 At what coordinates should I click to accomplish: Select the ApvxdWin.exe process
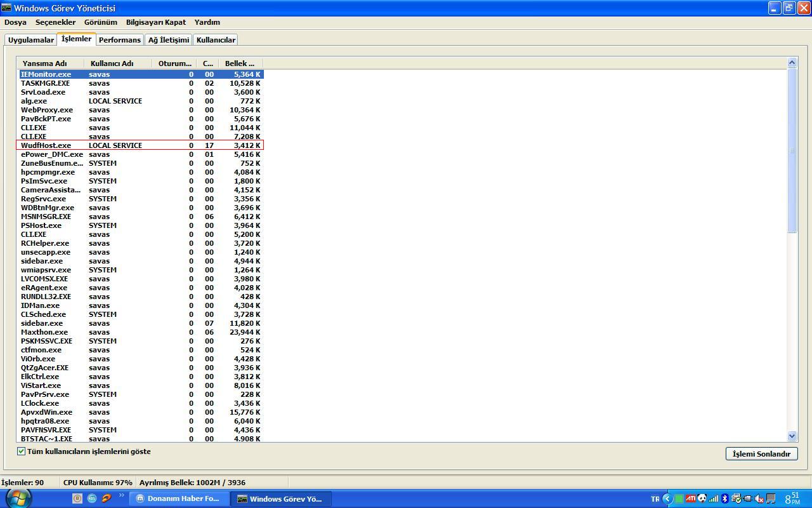tap(140, 412)
